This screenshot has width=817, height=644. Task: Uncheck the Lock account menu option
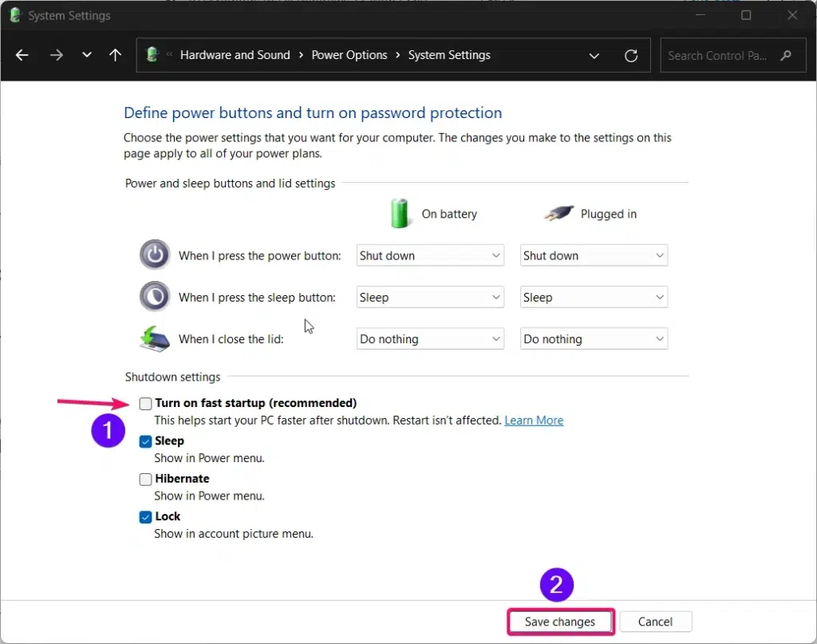click(x=145, y=517)
